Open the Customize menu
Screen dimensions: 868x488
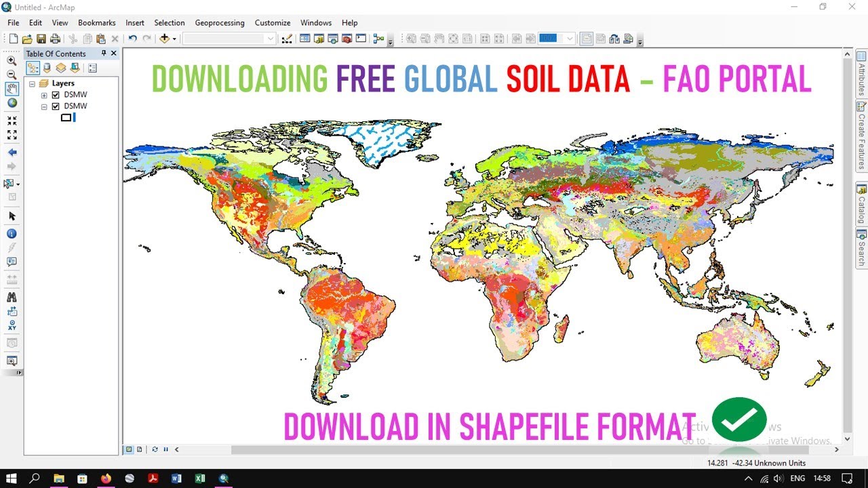pos(273,22)
